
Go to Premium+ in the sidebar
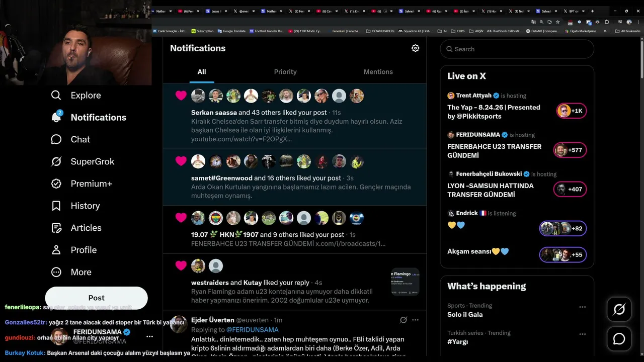[x=81, y=184]
